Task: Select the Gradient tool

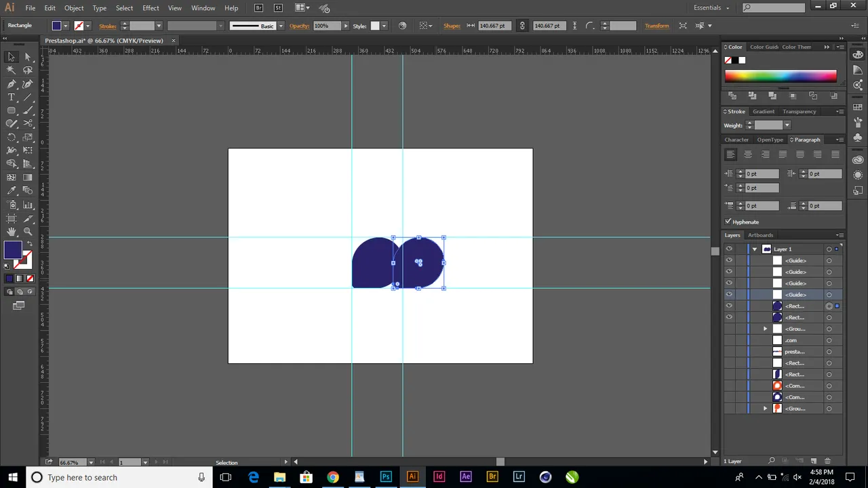Action: pyautogui.click(x=28, y=178)
